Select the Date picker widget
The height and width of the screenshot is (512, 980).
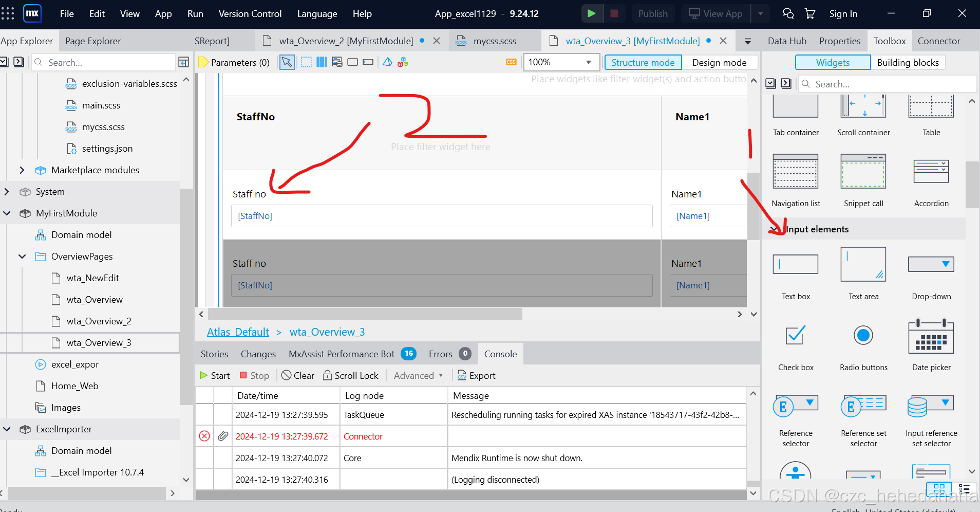pyautogui.click(x=931, y=337)
